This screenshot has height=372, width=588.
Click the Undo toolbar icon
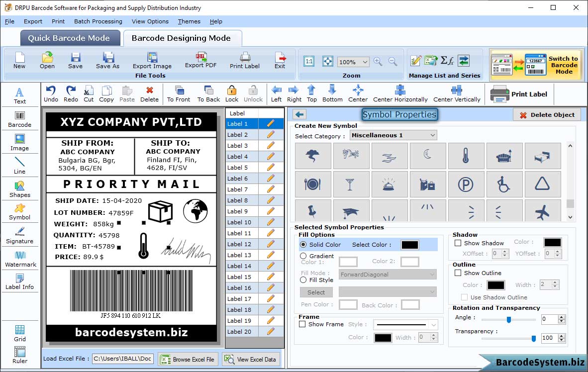51,94
